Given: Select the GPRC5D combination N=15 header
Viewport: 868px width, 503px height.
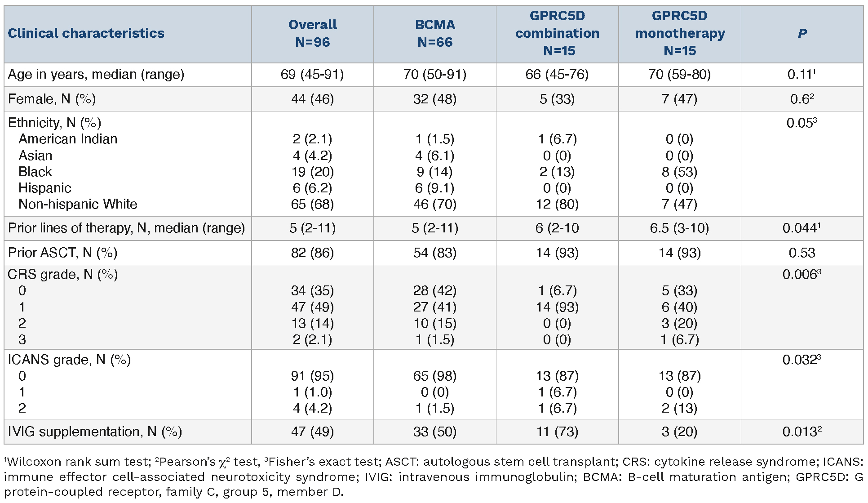Looking at the screenshot, I should (x=557, y=33).
